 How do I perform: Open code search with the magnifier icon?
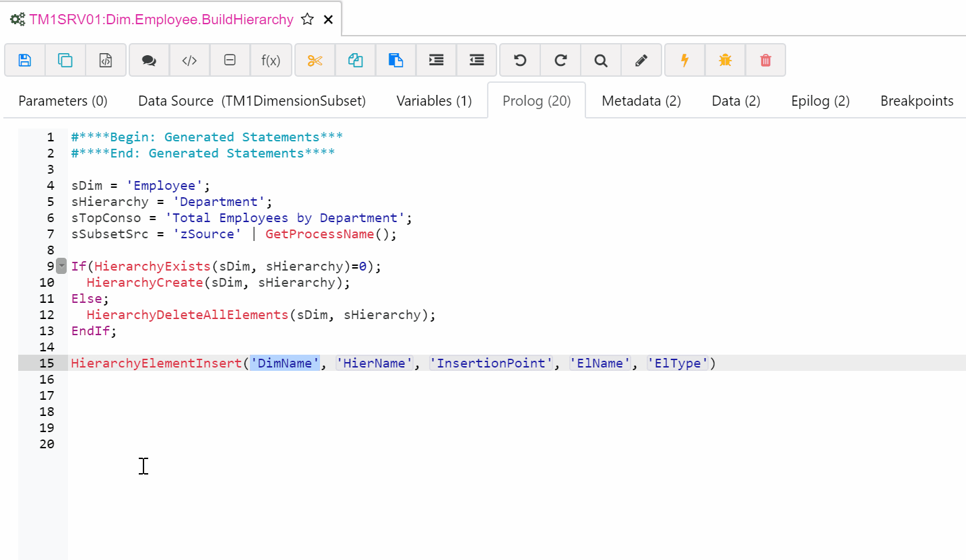(x=600, y=60)
